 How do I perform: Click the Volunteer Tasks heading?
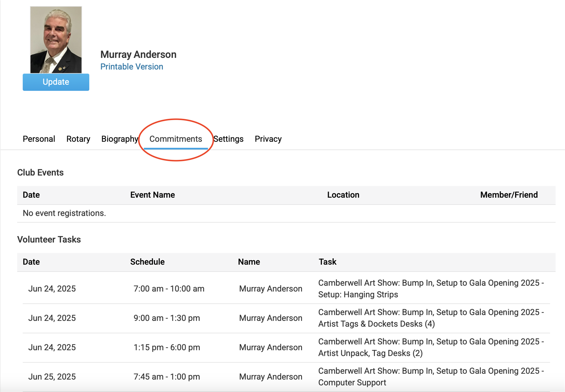coord(49,239)
